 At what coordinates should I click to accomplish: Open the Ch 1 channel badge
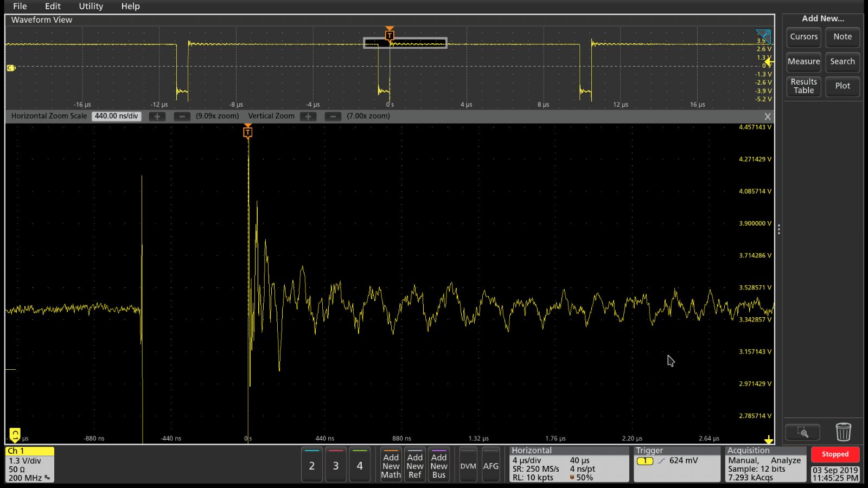pyautogui.click(x=30, y=465)
